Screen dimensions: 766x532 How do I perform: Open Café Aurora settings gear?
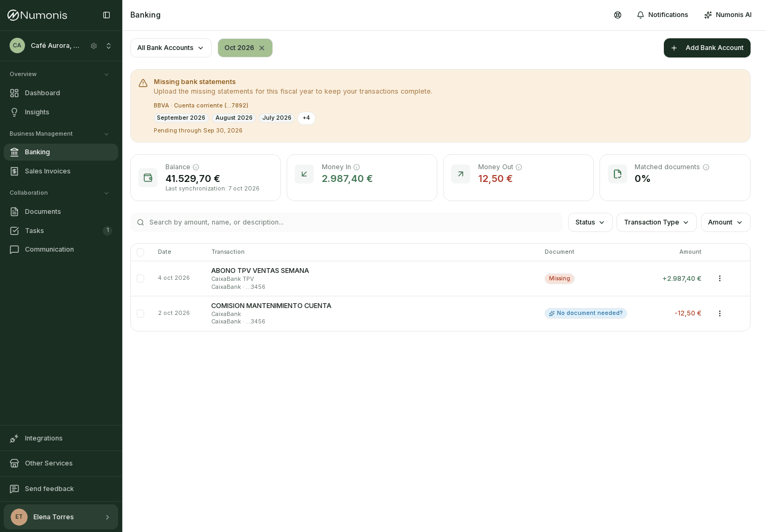[x=94, y=46]
